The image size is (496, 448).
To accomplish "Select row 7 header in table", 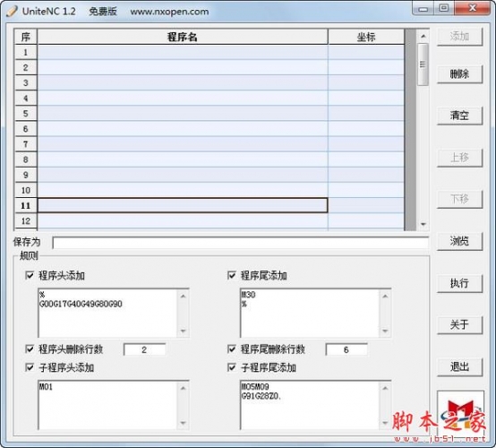I will click(x=26, y=144).
